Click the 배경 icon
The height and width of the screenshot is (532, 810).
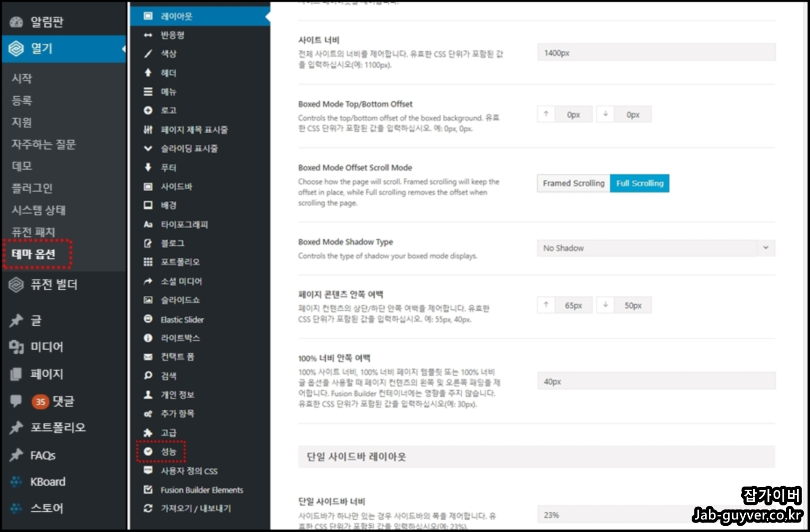[148, 205]
